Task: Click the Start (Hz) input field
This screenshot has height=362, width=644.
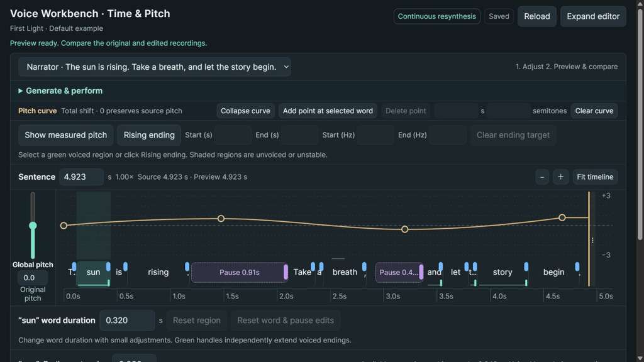Action: tap(375, 135)
